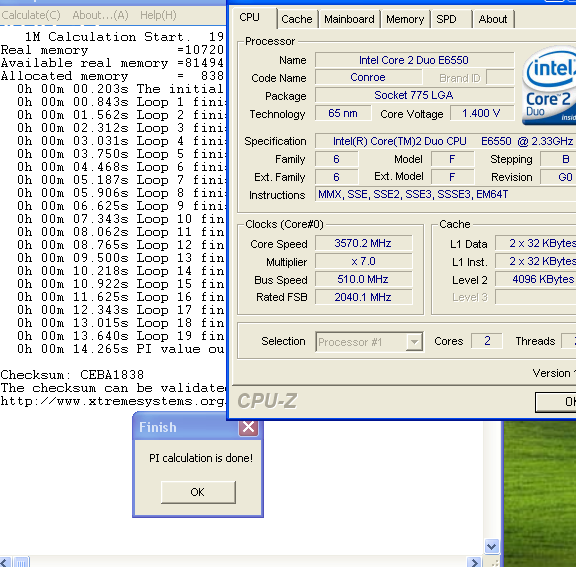Click the Revision value G0
The height and width of the screenshot is (567, 576).
pyautogui.click(x=558, y=177)
